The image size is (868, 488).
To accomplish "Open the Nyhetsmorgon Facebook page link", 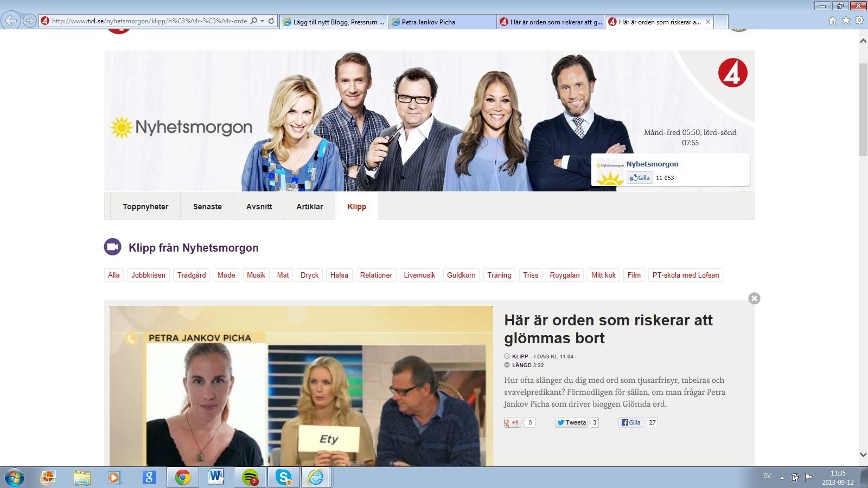I will click(x=652, y=164).
